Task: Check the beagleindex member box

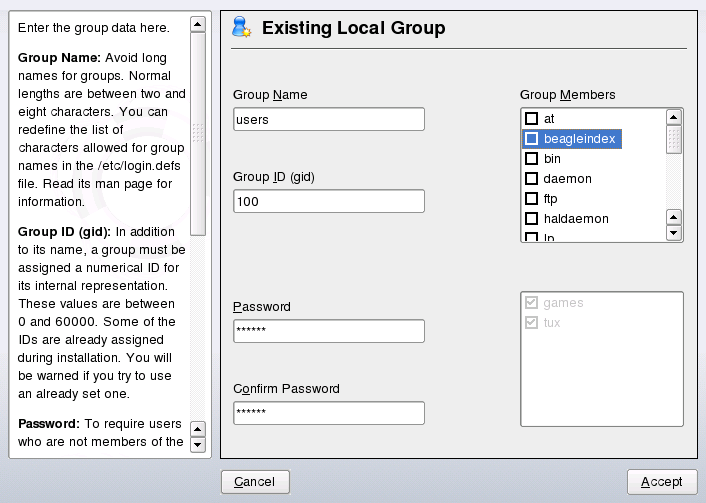Action: tap(532, 139)
